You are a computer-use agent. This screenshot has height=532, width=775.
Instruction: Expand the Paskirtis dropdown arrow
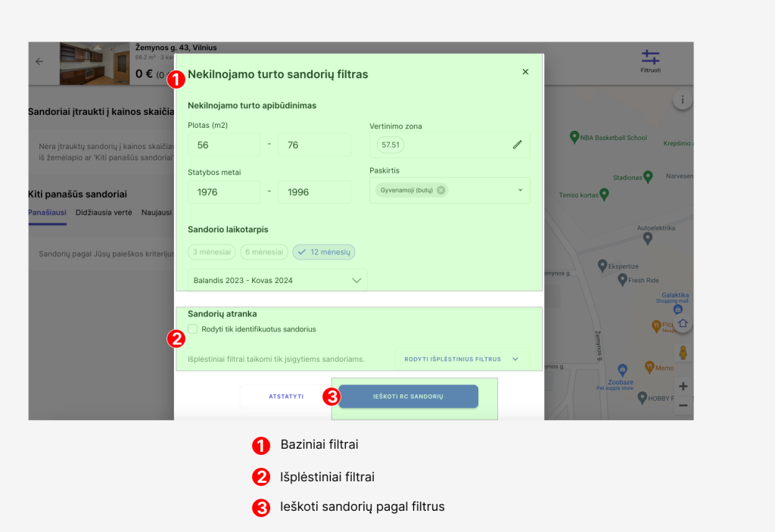520,190
